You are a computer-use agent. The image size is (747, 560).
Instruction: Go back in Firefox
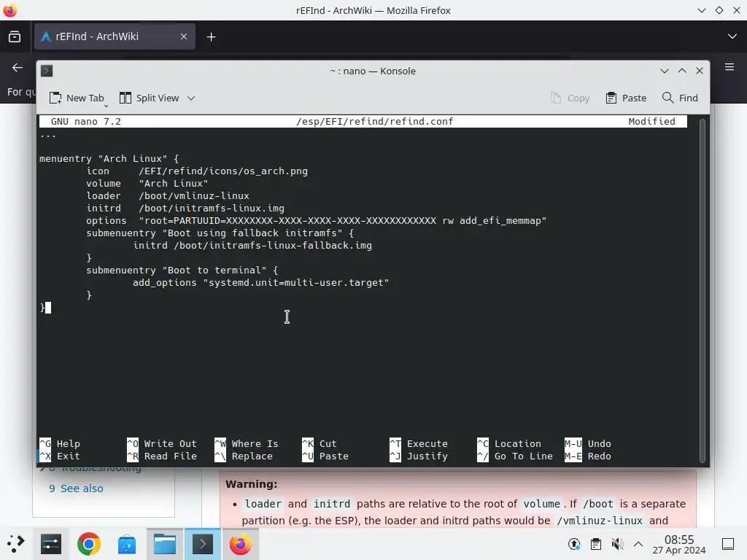pyautogui.click(x=18, y=68)
